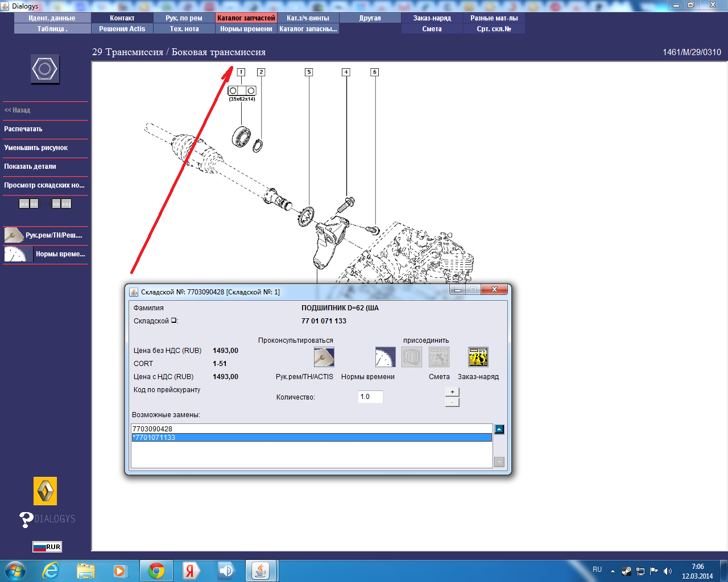This screenshot has width=728, height=582.
Task: Click the Количество input field
Action: pyautogui.click(x=370, y=397)
